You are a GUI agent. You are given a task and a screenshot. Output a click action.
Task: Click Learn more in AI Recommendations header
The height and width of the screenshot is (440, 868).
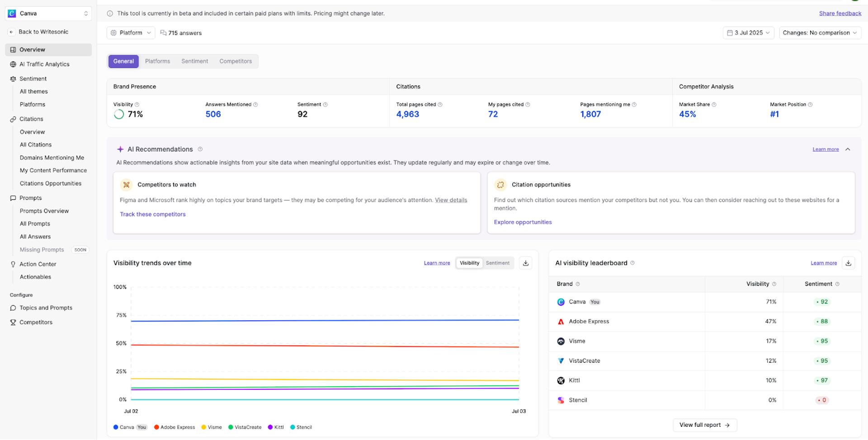point(826,150)
